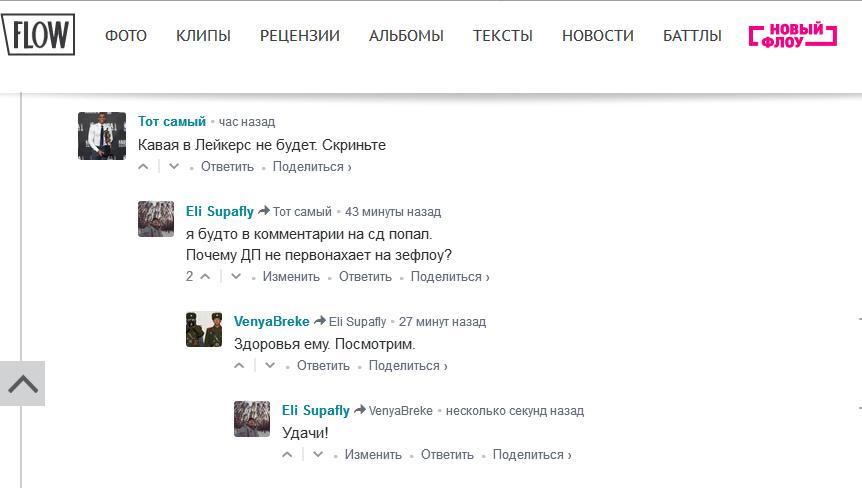
Task: Select ТЕКСТЫ in the navigation bar
Action: click(x=502, y=36)
